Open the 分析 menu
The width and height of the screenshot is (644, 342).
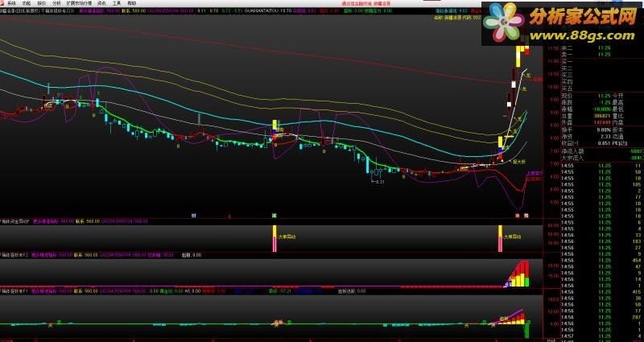56,3
